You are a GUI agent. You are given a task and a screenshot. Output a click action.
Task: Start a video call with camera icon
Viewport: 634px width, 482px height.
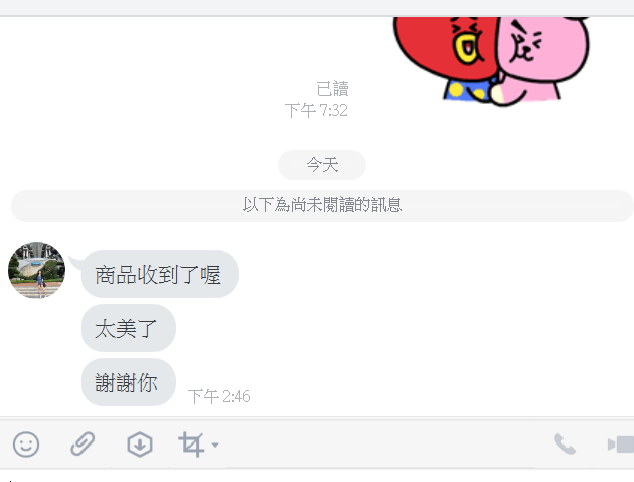click(621, 444)
